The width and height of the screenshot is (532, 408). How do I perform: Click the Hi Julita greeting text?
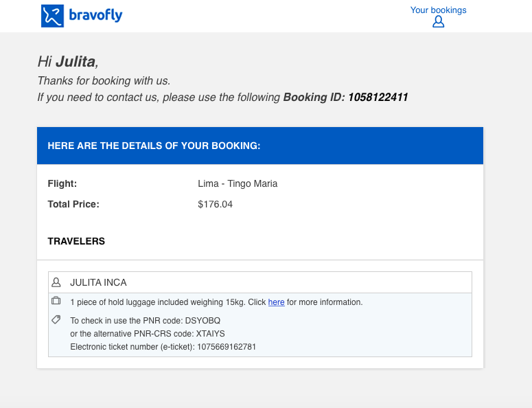[x=68, y=62]
